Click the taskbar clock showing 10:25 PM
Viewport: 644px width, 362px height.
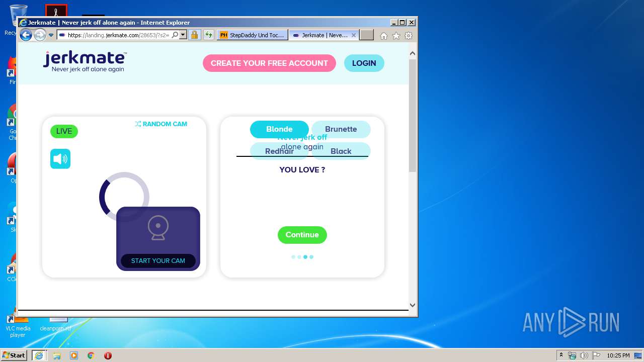click(x=618, y=355)
